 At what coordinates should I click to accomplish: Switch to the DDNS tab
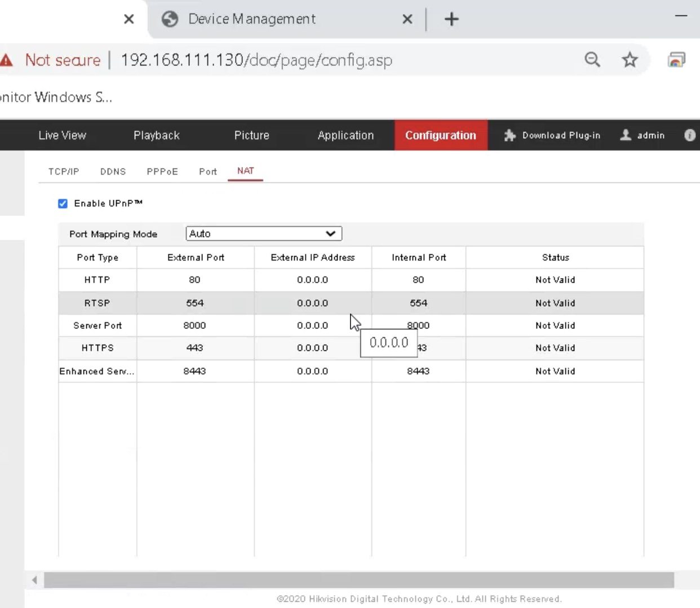[x=113, y=171]
